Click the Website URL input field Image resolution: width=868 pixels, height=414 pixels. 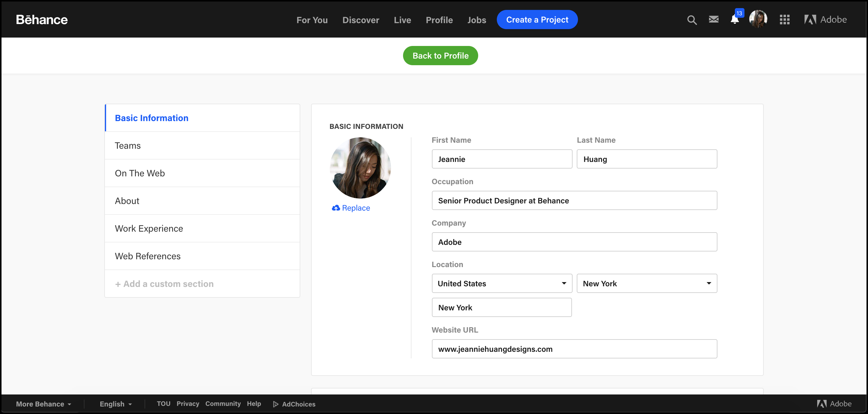coord(574,349)
